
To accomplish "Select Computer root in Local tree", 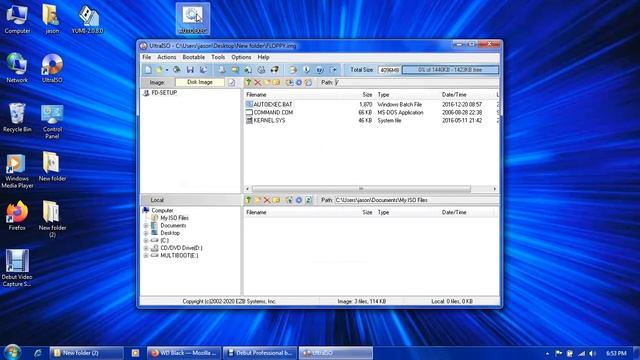I will (162, 211).
